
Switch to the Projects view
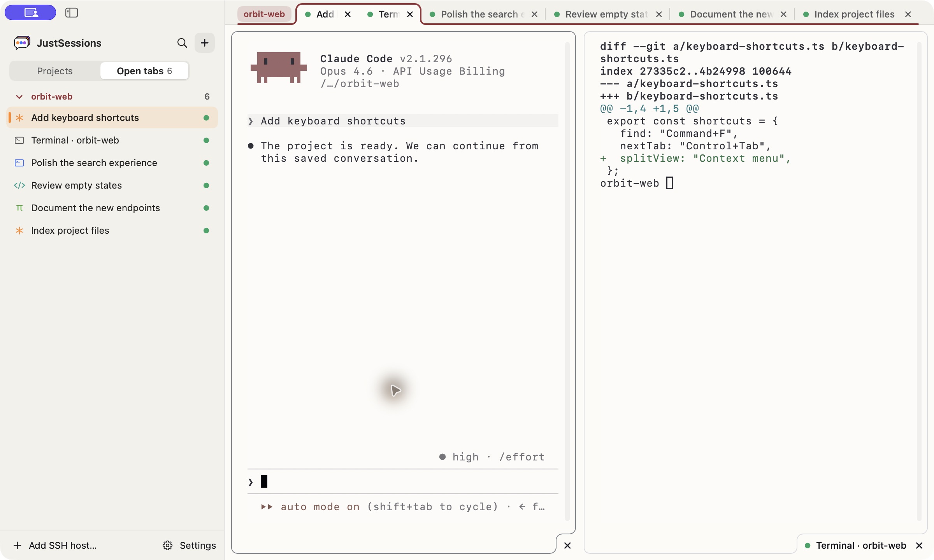click(55, 71)
